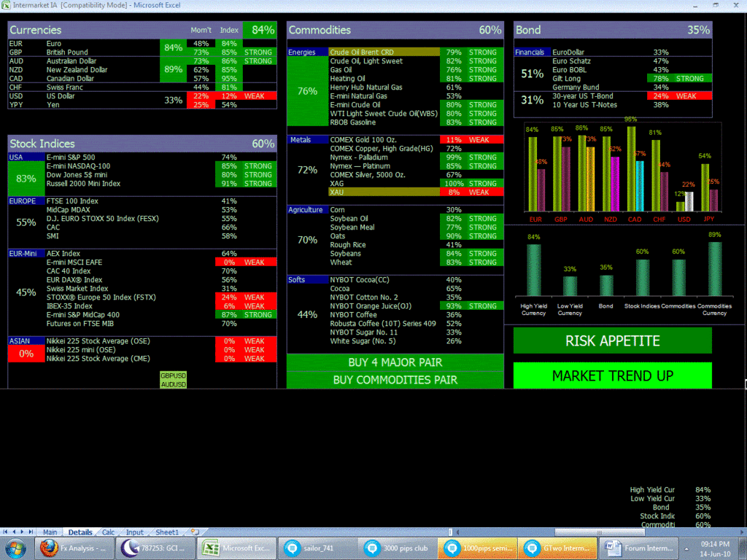The height and width of the screenshot is (560, 747).
Task: Open the sailor_741 chat in the taskbar
Action: click(x=317, y=548)
